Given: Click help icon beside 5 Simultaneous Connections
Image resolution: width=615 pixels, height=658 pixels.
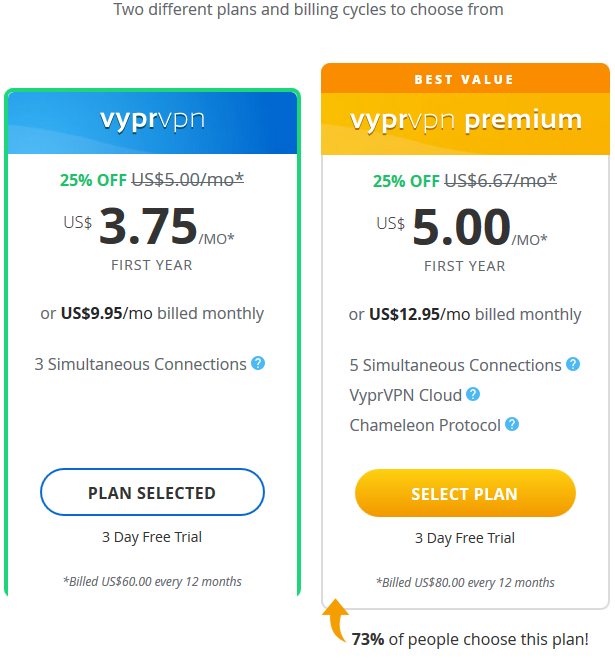Looking at the screenshot, I should click(x=573, y=364).
